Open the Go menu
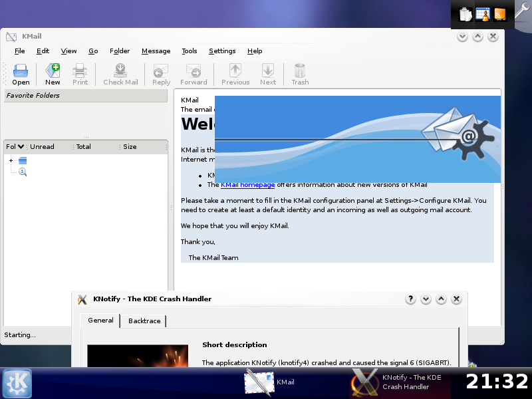The image size is (532, 399). (x=93, y=51)
